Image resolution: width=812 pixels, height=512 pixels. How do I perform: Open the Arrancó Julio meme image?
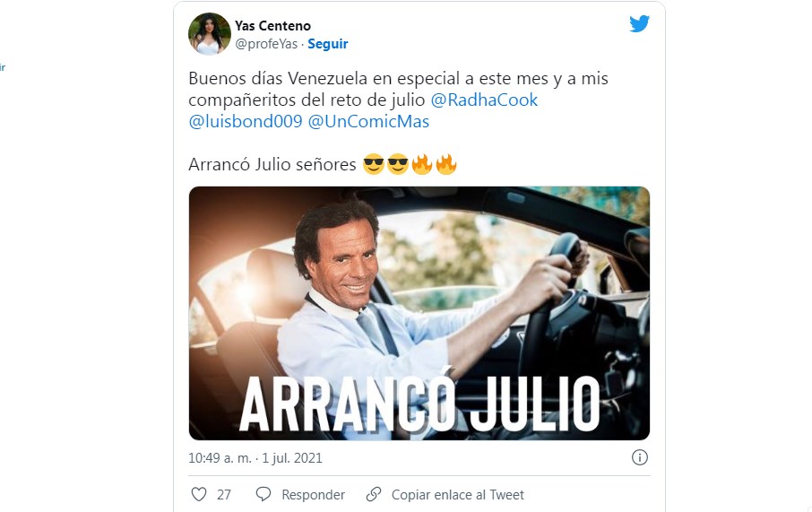click(x=419, y=313)
